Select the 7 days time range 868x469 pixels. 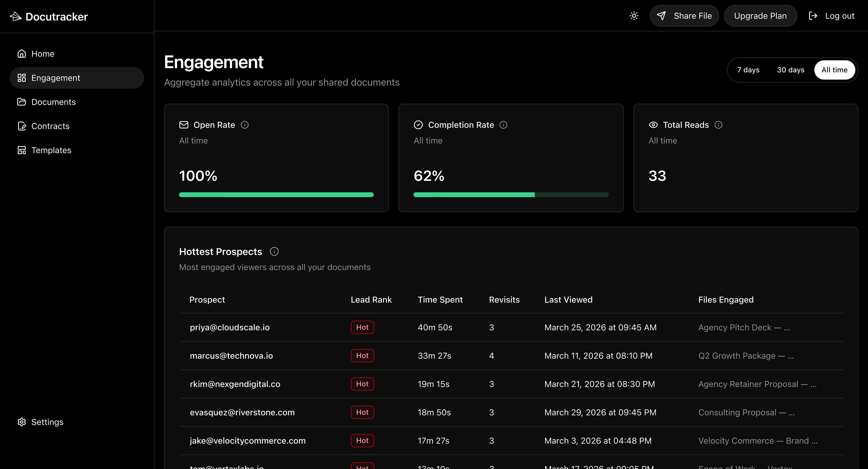point(748,70)
